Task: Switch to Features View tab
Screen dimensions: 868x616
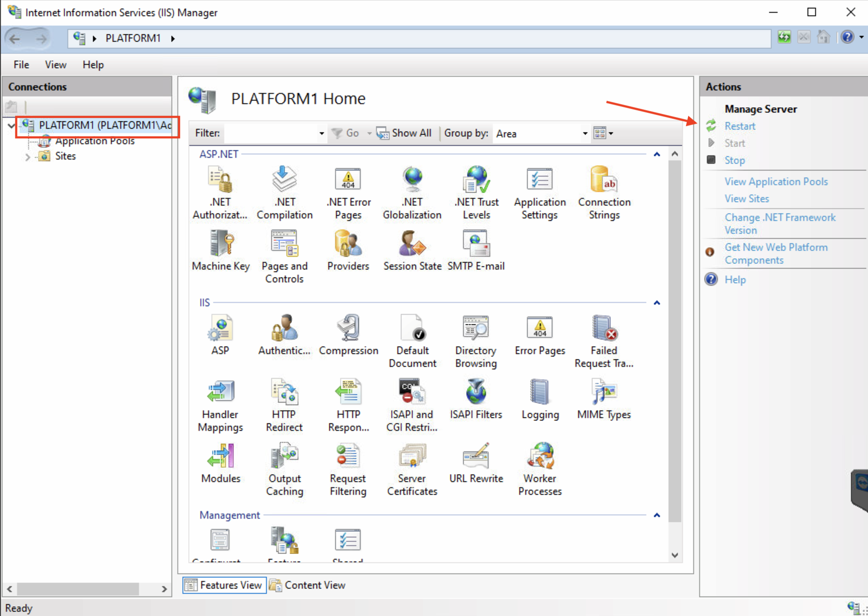Action: (225, 585)
